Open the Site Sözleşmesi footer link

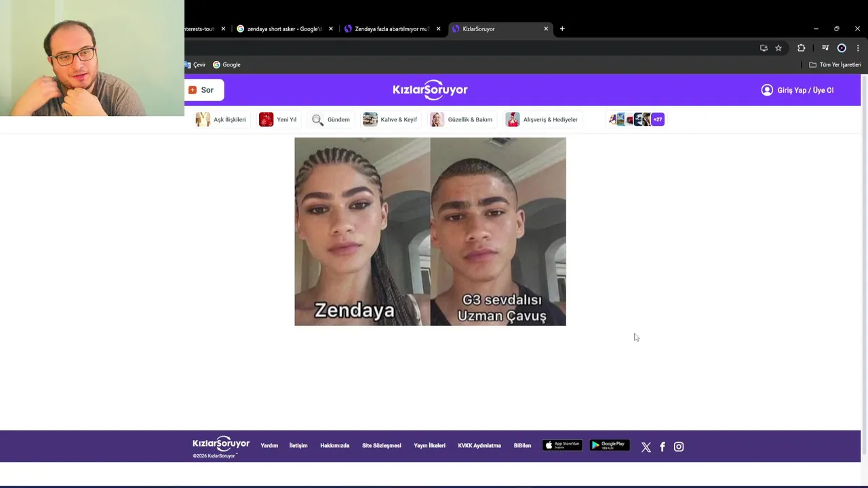click(381, 446)
